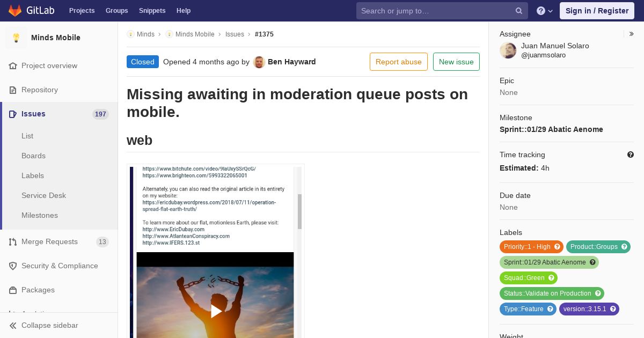644x338 pixels.
Task: Click the #1375 breadcrumb text
Action: point(264,34)
